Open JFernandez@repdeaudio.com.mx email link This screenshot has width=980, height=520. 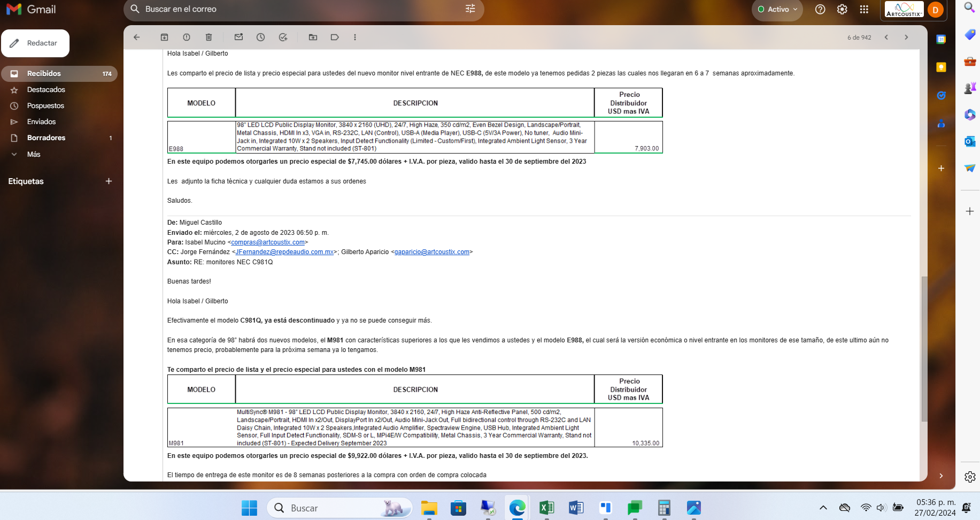(x=284, y=252)
